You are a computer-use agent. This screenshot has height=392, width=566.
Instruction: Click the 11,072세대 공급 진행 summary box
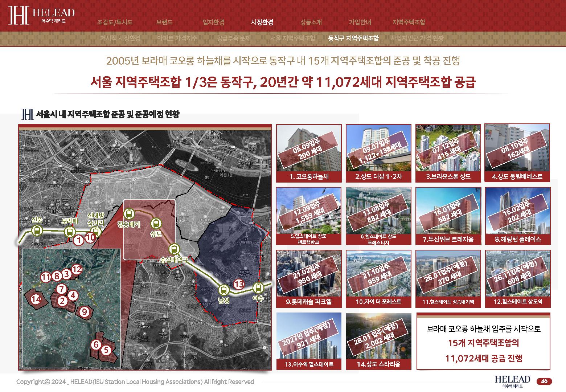tap(483, 341)
